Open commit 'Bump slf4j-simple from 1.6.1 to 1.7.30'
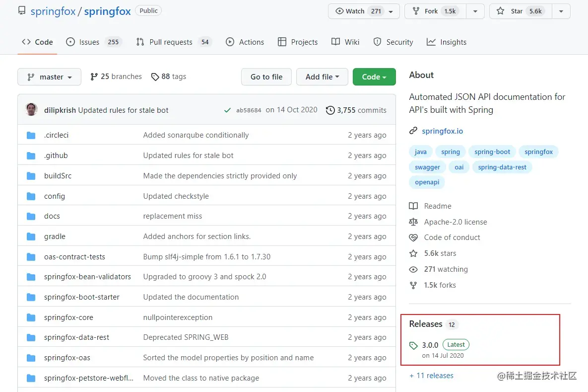Image resolution: width=588 pixels, height=392 pixels. (x=206, y=257)
